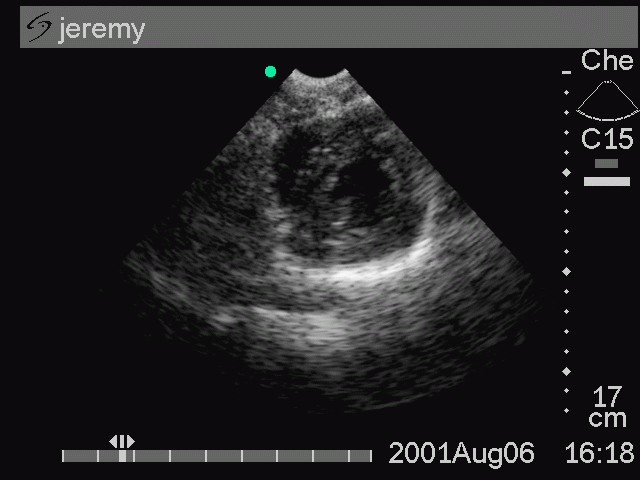Image resolution: width=640 pixels, height=480 pixels.
Task: Click the 'Che' exam type label
Action: (x=607, y=60)
